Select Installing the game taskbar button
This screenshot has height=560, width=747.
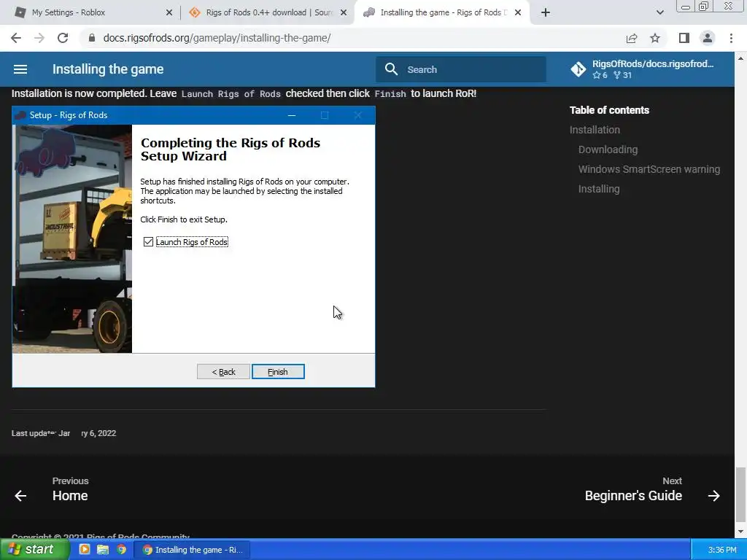coord(192,550)
